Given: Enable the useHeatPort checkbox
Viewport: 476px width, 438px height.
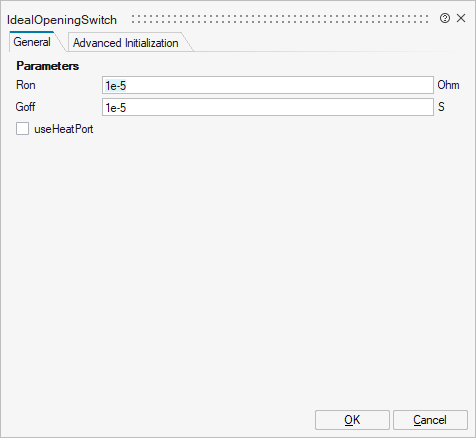Looking at the screenshot, I should click(22, 129).
